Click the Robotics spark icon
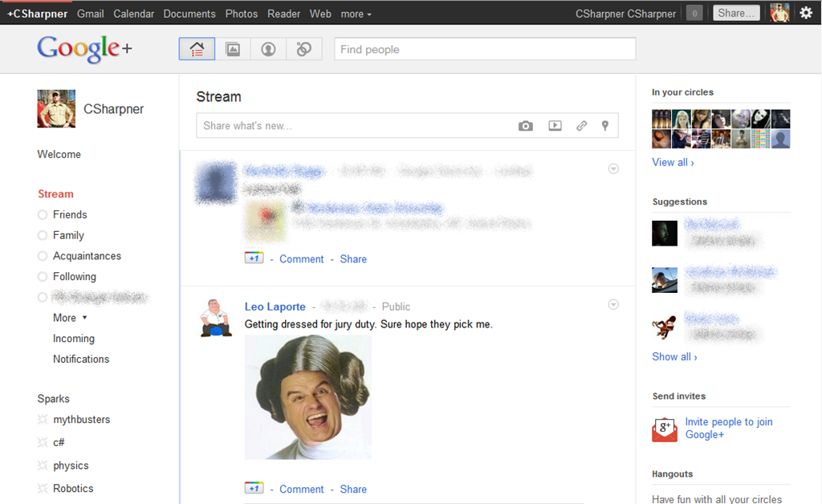822x504 pixels. tap(43, 488)
